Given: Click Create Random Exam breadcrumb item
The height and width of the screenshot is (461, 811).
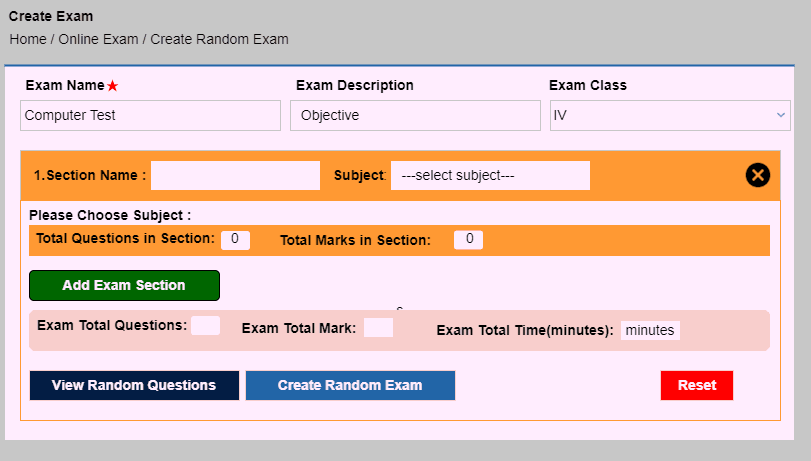Looking at the screenshot, I should point(219,39).
